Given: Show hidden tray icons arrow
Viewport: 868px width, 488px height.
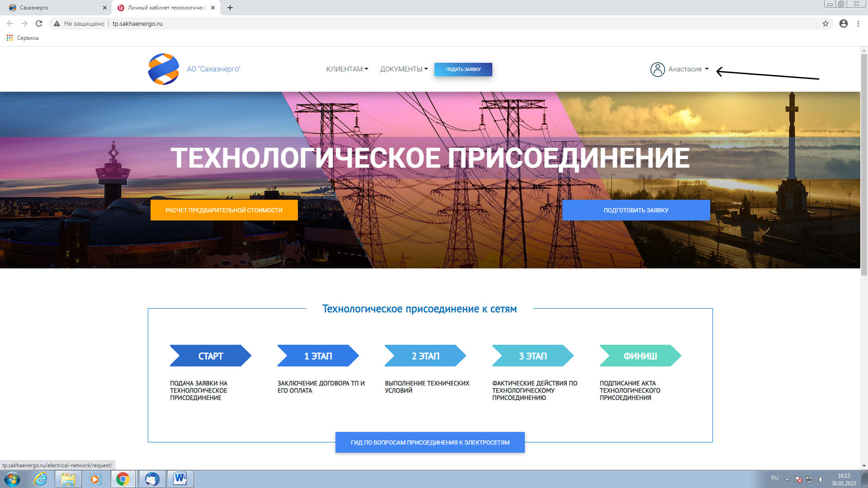Looking at the screenshot, I should tap(787, 479).
